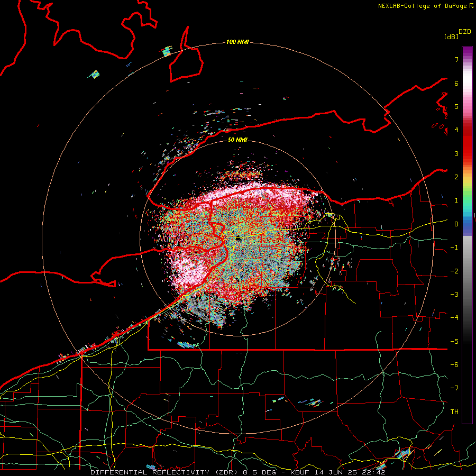
Task: Select the 50 NMI range ring label
Action: pyautogui.click(x=237, y=140)
